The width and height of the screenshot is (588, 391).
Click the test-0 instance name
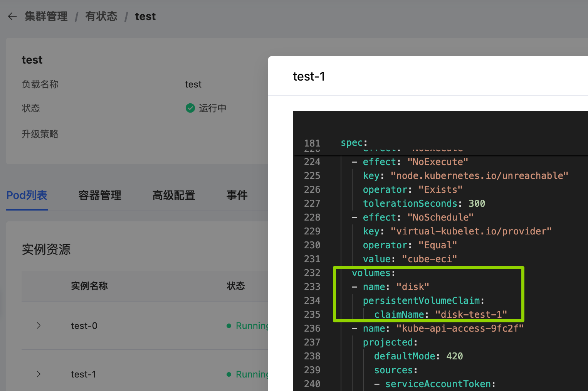pyautogui.click(x=84, y=326)
